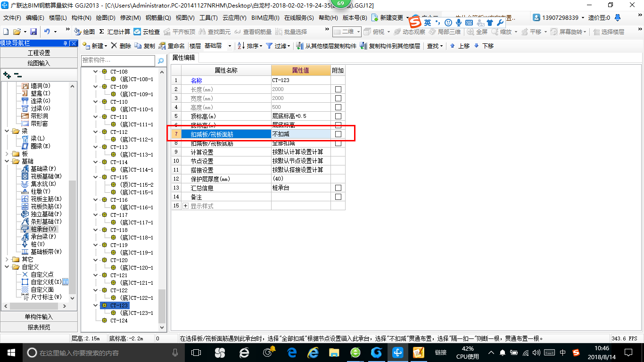Toggle 附加 checkbox for 顶标高(m) row
The height and width of the screenshot is (362, 644).
click(x=338, y=116)
